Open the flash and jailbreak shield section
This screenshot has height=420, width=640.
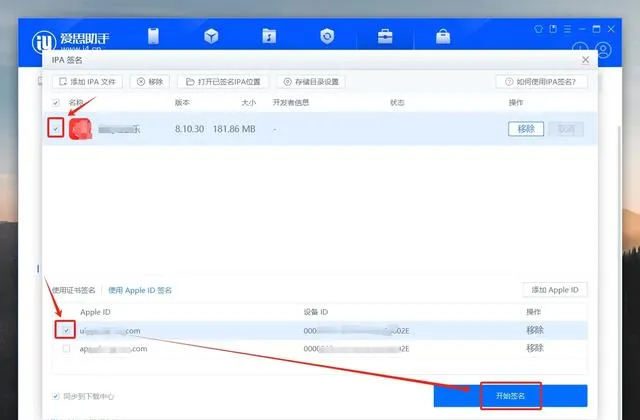(x=327, y=36)
